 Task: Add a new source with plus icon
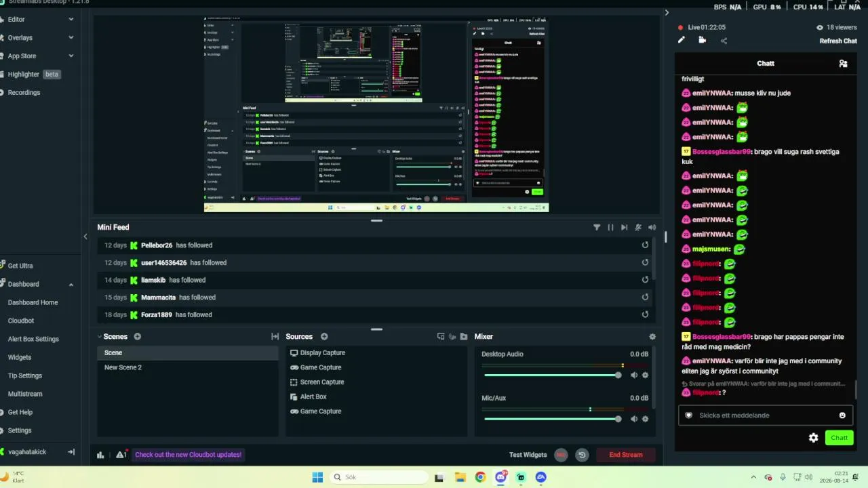[x=324, y=336]
